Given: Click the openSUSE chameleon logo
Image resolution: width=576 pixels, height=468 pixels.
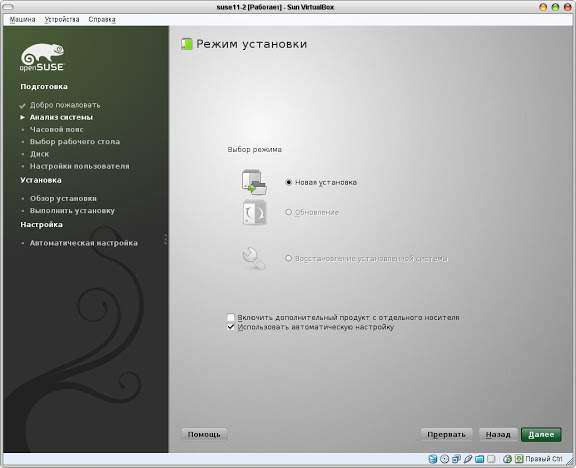Looking at the screenshot, I should (x=42, y=57).
